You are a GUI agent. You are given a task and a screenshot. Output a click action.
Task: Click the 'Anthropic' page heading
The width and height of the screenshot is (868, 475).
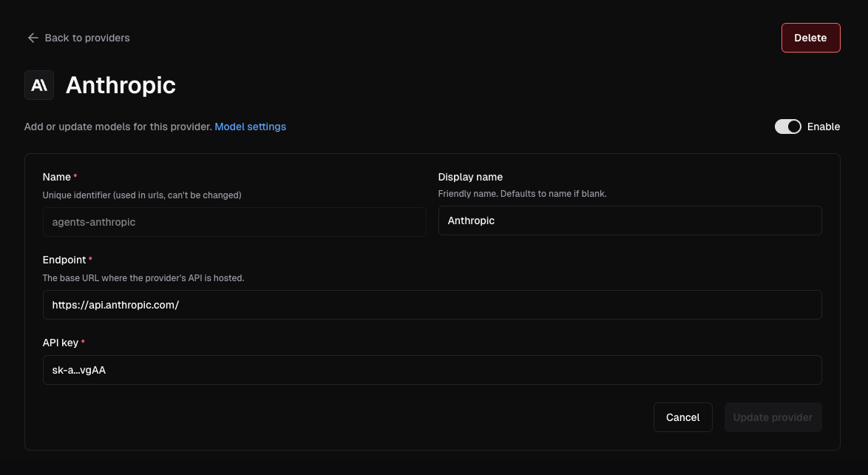coord(121,85)
